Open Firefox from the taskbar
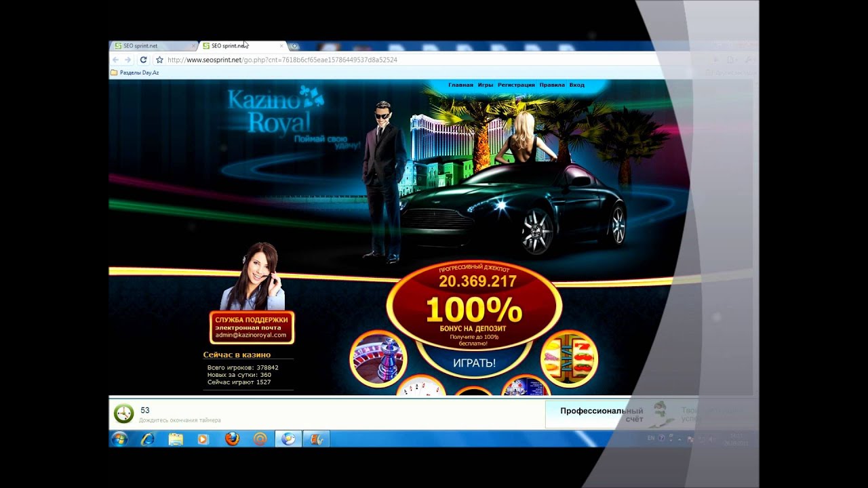Viewport: 868px width, 488px height. click(x=232, y=439)
